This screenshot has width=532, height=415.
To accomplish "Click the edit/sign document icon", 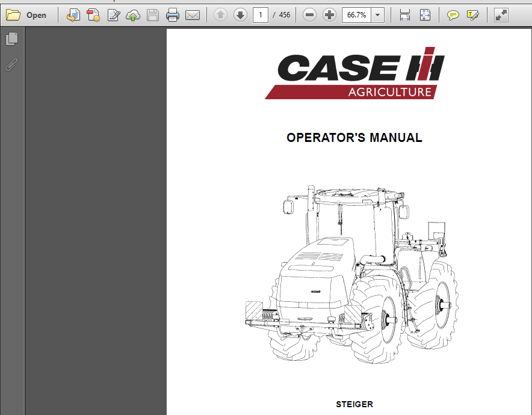I will (x=113, y=15).
